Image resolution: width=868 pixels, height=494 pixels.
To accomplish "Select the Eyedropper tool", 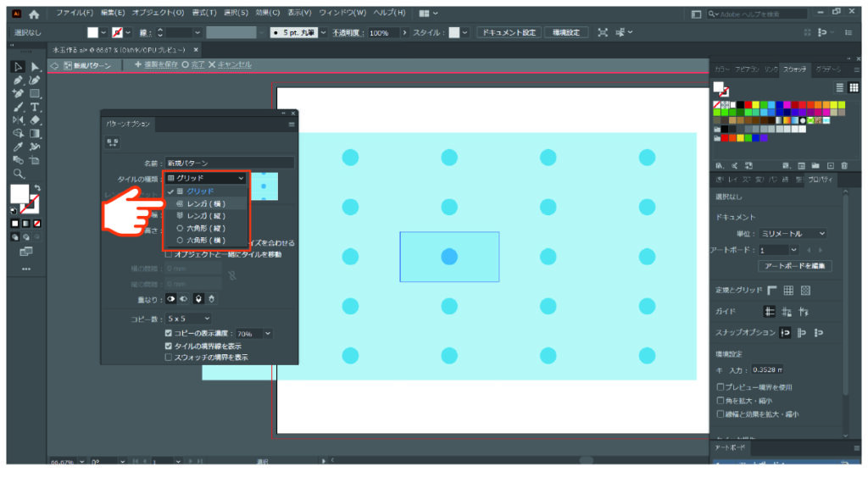I will pyautogui.click(x=18, y=147).
